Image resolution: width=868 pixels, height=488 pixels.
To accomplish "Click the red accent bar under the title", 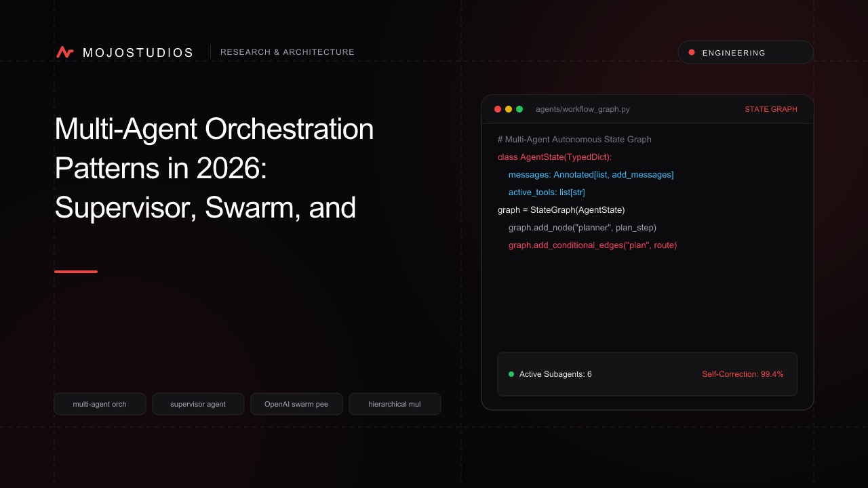I will pos(76,272).
